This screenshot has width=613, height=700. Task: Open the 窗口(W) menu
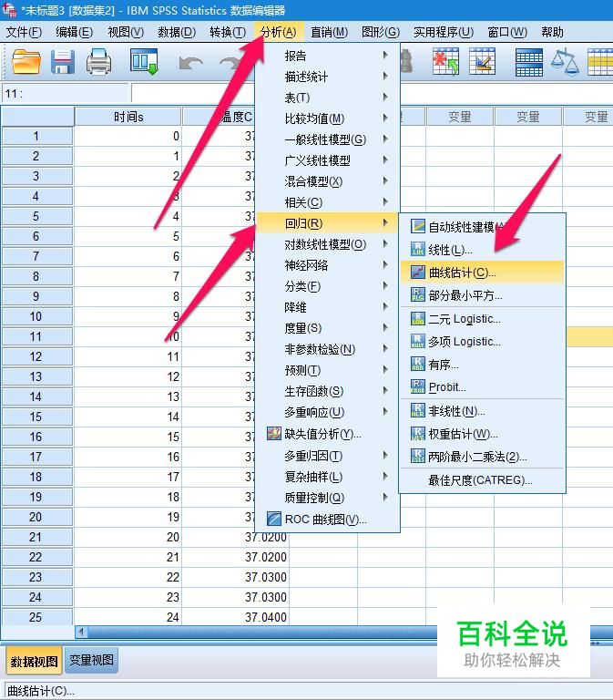pos(507,32)
